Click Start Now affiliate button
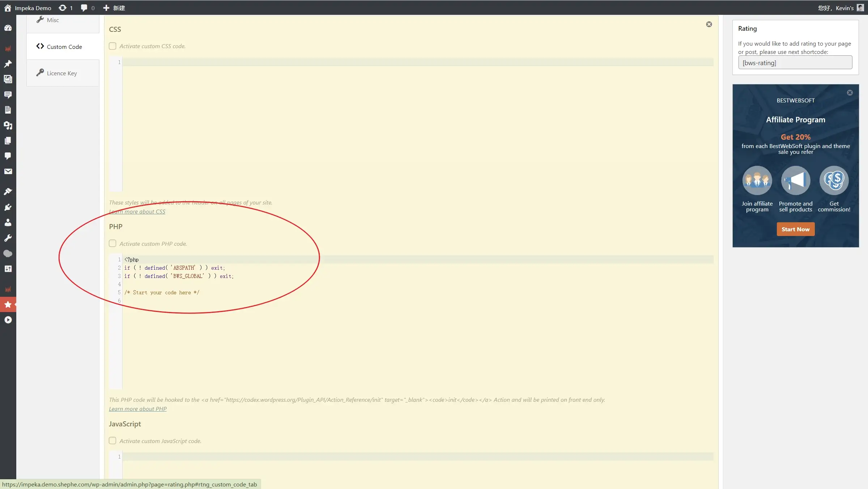 pos(795,229)
